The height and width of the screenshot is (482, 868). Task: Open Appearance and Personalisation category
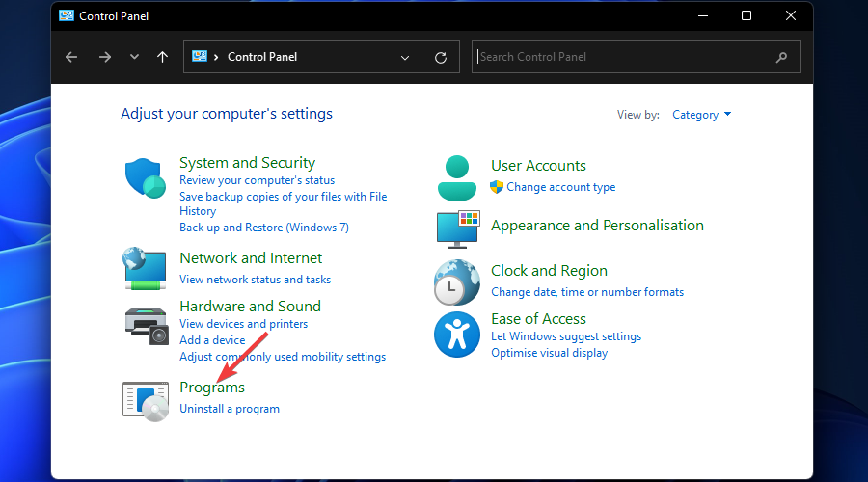click(597, 226)
